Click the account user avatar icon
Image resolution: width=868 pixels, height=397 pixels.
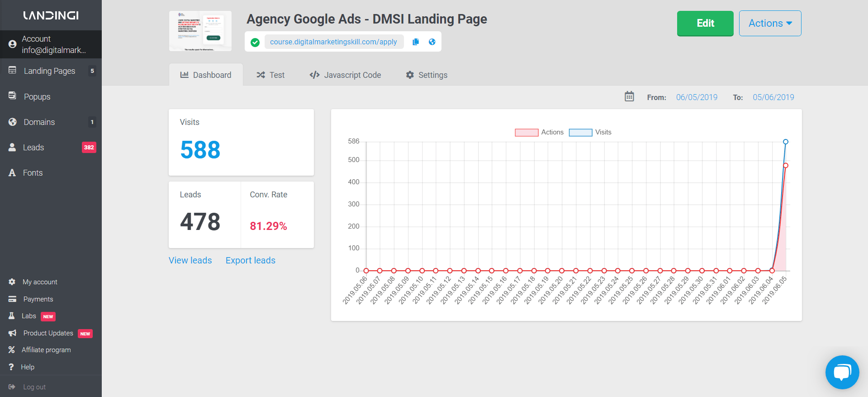click(13, 44)
